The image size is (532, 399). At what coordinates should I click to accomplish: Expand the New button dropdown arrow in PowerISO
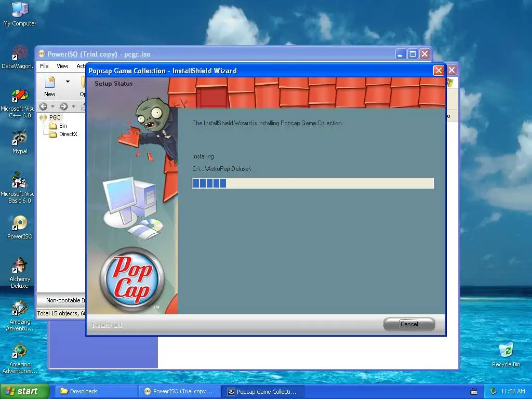coord(68,82)
